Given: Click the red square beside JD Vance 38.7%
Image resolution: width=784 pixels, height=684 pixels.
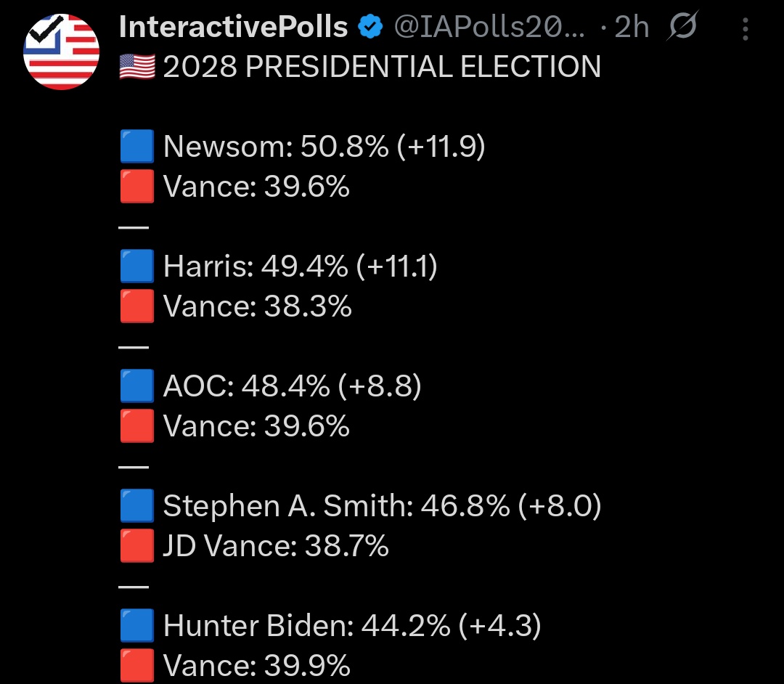Looking at the screenshot, I should coord(137,545).
